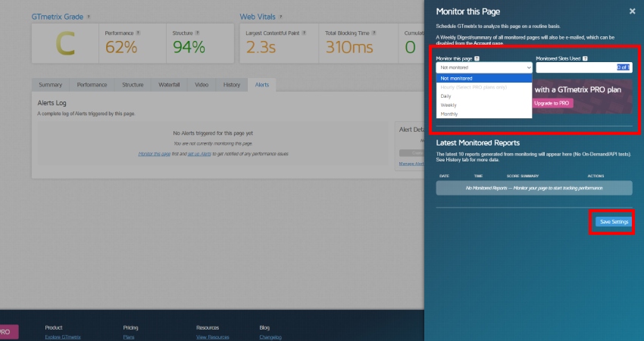Click help icon next to Web Vitals
This screenshot has height=341, width=644.
click(280, 17)
